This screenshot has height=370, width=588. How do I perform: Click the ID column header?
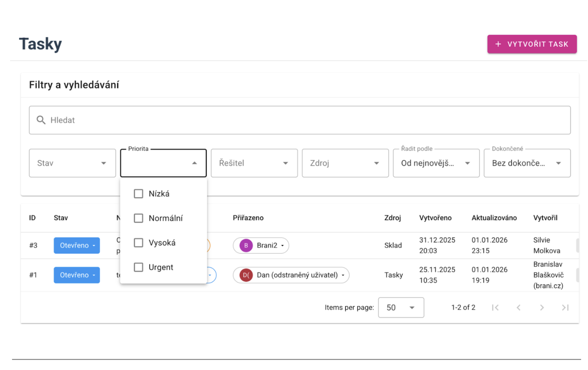pos(32,218)
